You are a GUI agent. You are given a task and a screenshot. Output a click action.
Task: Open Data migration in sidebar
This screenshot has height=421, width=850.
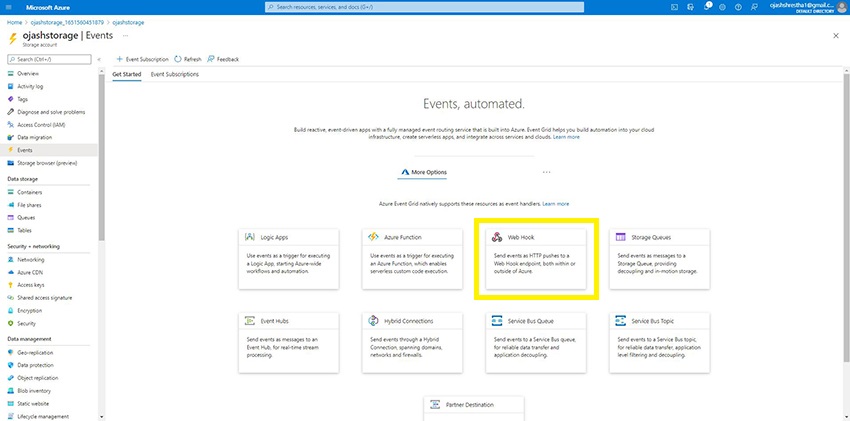[x=34, y=138]
